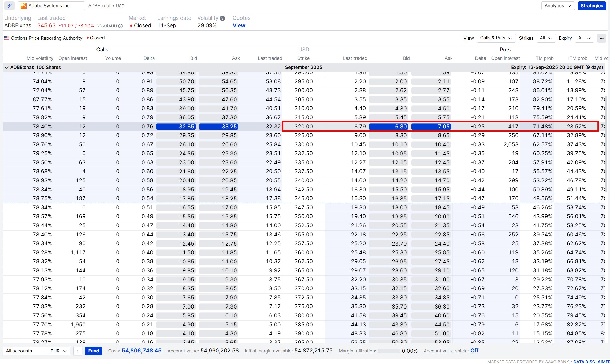This screenshot has height=364, width=610.
Task: Click the margin utilization bar
Action: pyautogui.click(x=389, y=351)
